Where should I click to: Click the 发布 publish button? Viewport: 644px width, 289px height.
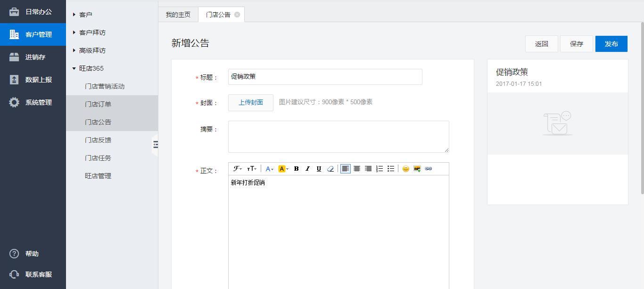(x=611, y=44)
